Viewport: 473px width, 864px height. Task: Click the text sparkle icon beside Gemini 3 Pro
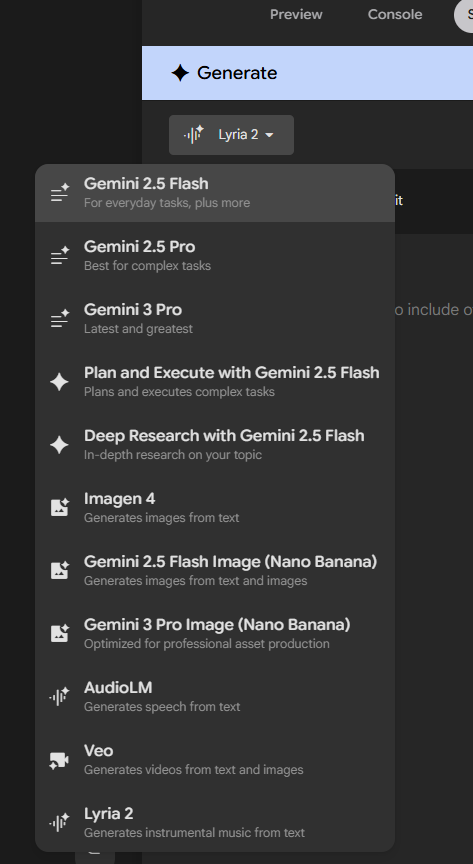coord(60,318)
